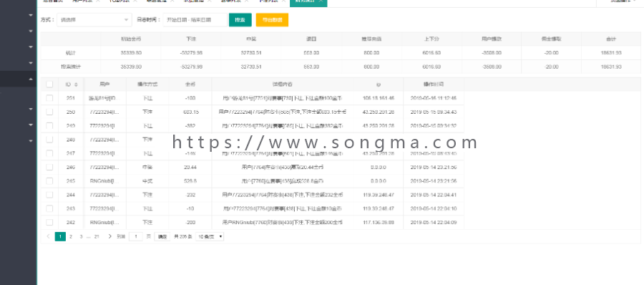Click the green 搜索 button

[240, 20]
